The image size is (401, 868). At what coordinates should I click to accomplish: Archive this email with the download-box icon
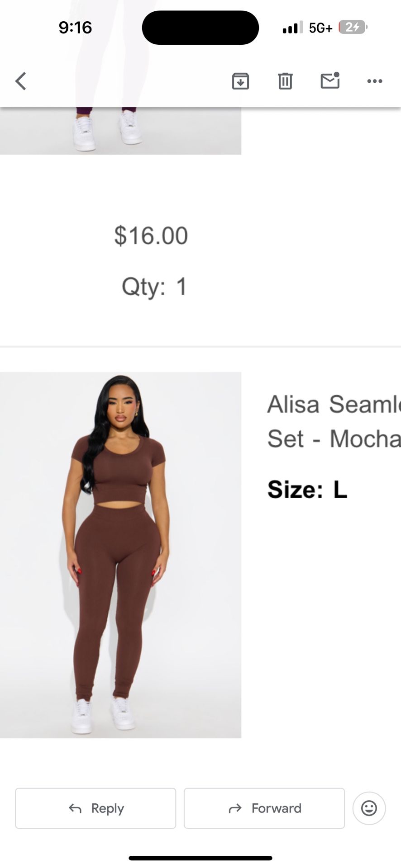pyautogui.click(x=240, y=81)
